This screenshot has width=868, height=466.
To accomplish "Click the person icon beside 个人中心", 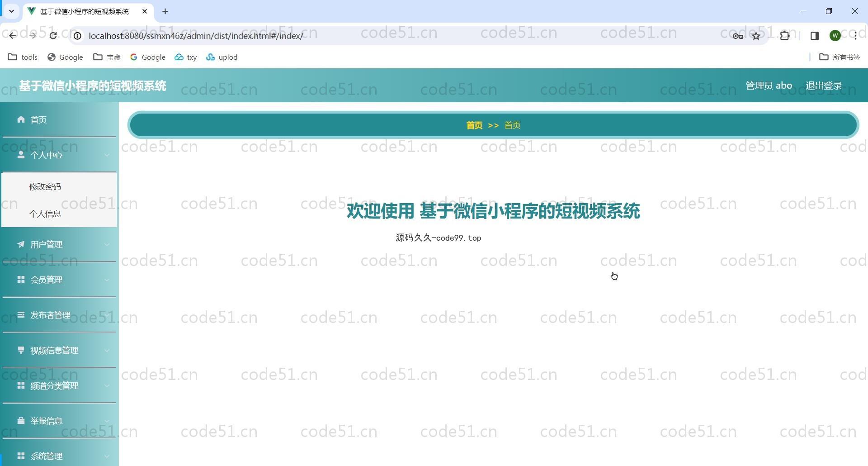I will tap(21, 154).
